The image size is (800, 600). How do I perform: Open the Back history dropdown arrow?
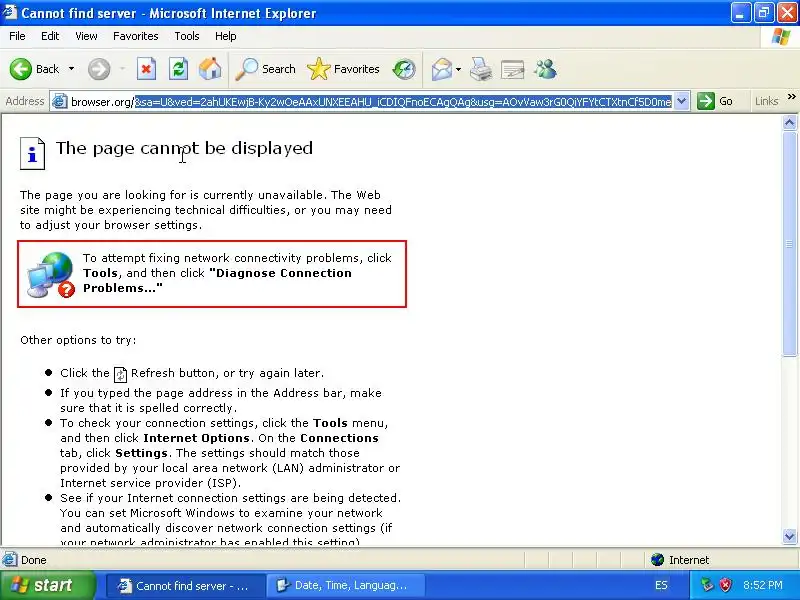coord(71,69)
